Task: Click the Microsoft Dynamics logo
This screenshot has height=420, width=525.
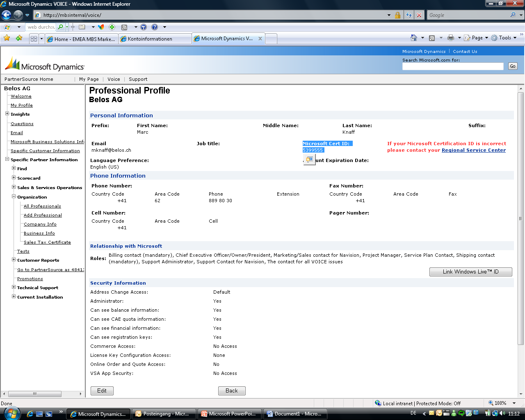Action: pos(44,65)
